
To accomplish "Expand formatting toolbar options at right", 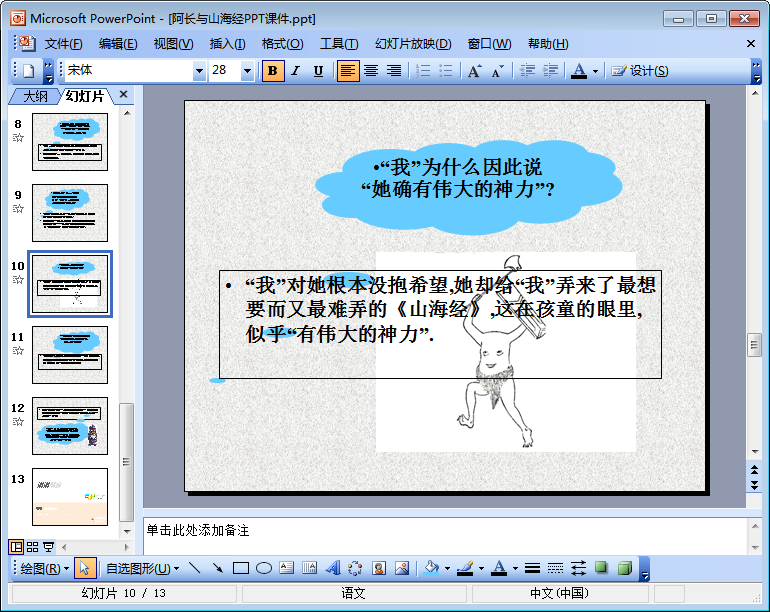I will (756, 71).
